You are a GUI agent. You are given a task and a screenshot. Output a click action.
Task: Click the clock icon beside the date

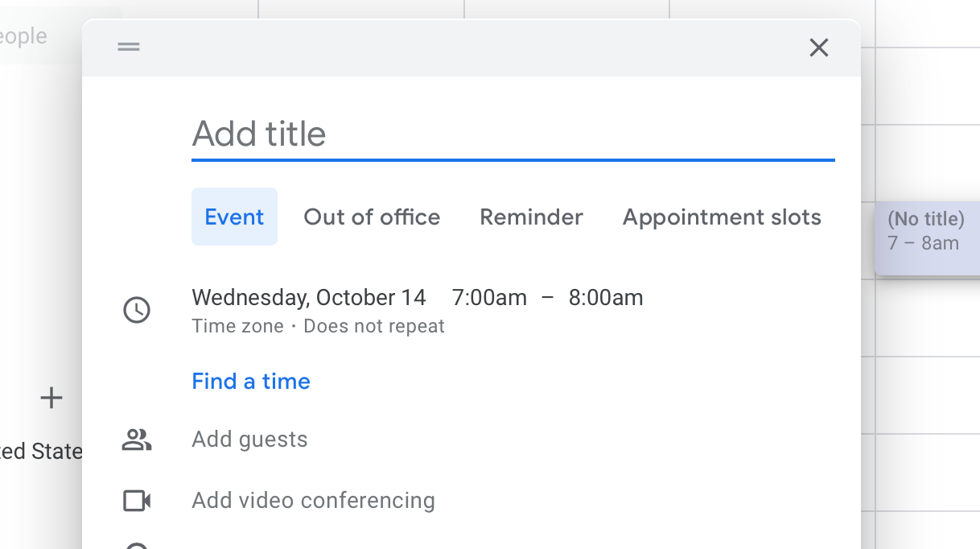[136, 310]
